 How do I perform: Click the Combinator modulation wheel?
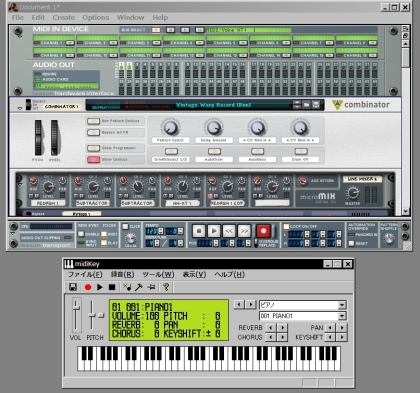(x=54, y=138)
